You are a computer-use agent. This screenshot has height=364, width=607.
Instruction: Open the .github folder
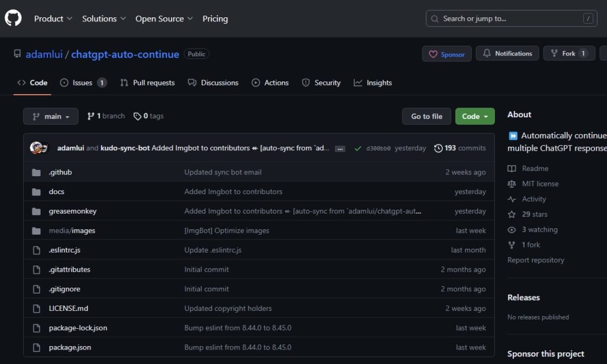click(x=60, y=172)
